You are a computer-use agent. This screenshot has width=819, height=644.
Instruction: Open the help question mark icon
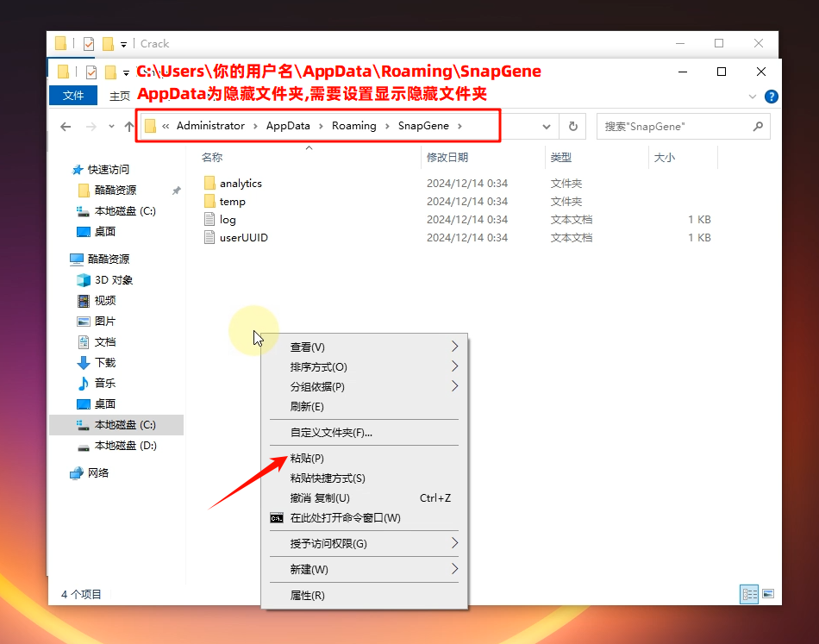[772, 97]
